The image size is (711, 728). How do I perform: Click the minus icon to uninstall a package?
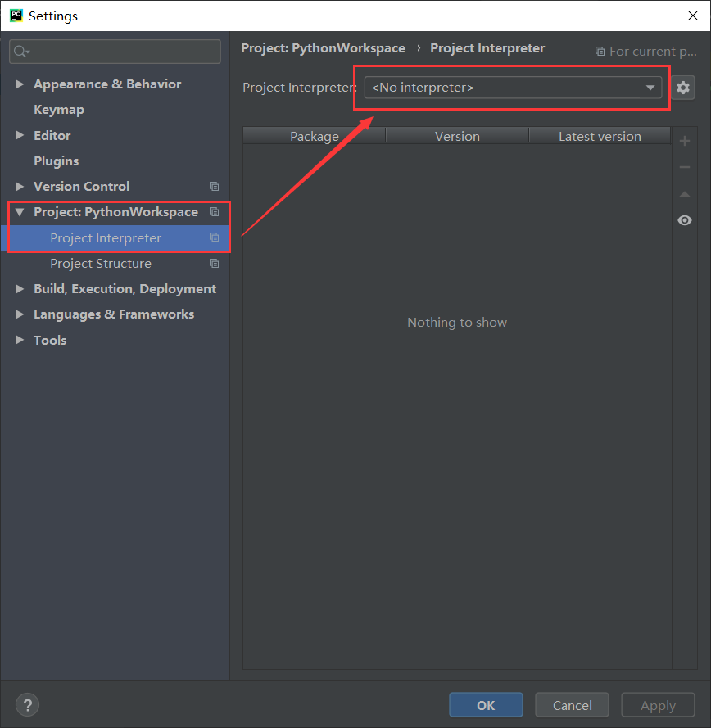[x=685, y=167]
